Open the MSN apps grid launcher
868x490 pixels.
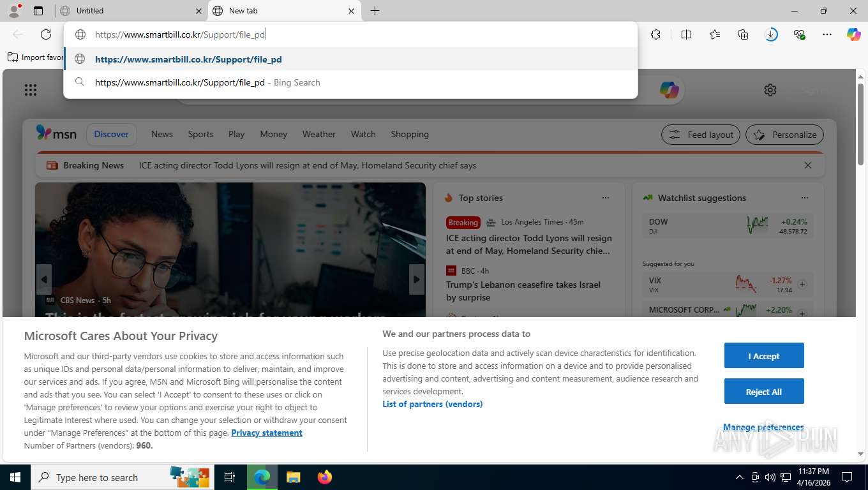click(31, 90)
